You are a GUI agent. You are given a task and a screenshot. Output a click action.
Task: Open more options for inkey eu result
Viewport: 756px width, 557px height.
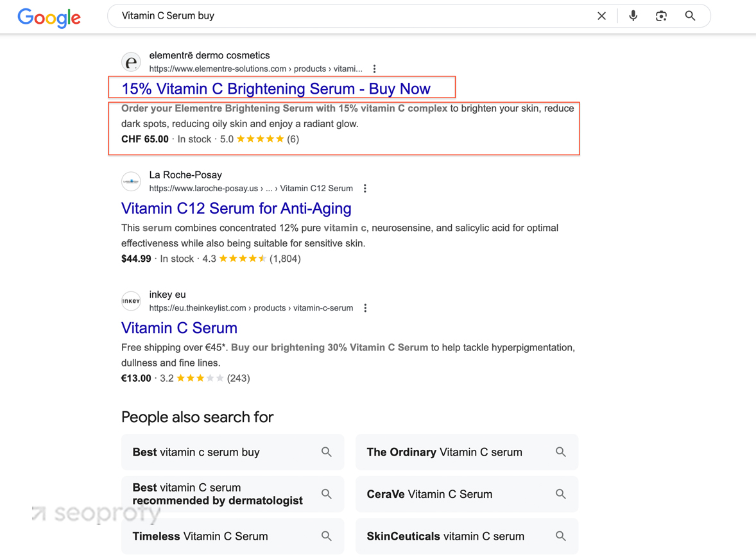(x=365, y=308)
